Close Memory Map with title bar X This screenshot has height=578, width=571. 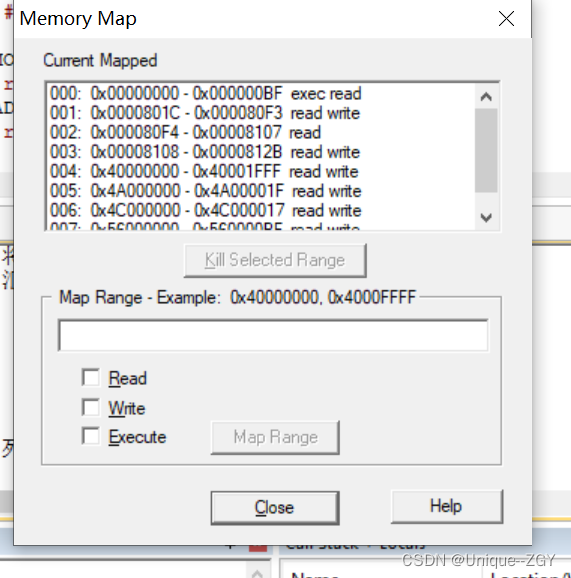(506, 18)
